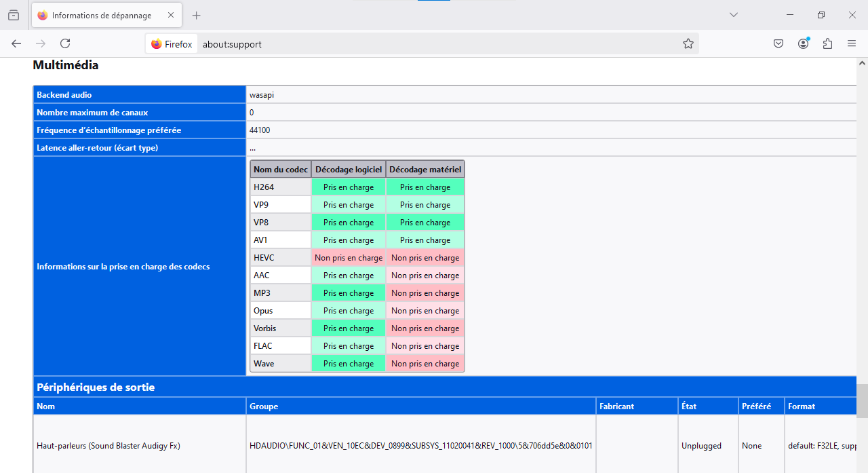Select the HEVC codec name cell
Screen dimensions: 868x473
click(x=281, y=258)
